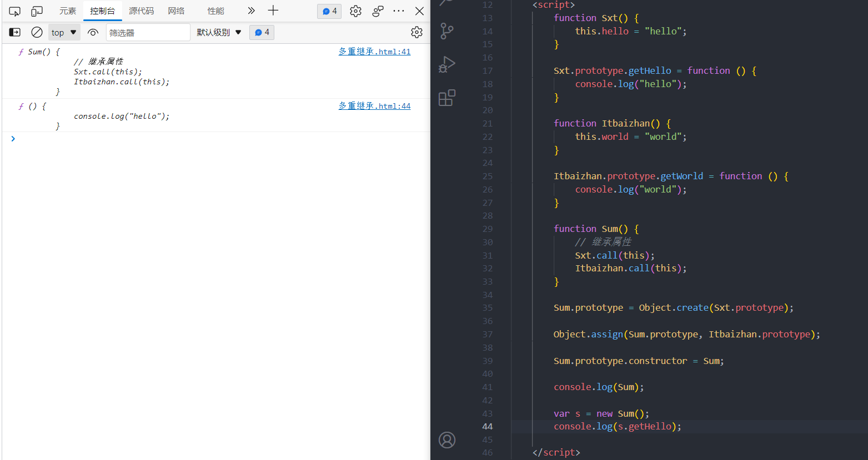
Task: Open the issues counter badge in tab bar
Action: click(x=329, y=11)
